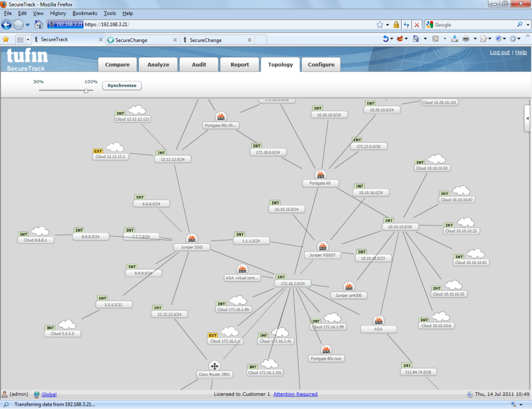Click the Firefox home icon
Screen dimensions: 532x409
pyautogui.click(x=39, y=24)
